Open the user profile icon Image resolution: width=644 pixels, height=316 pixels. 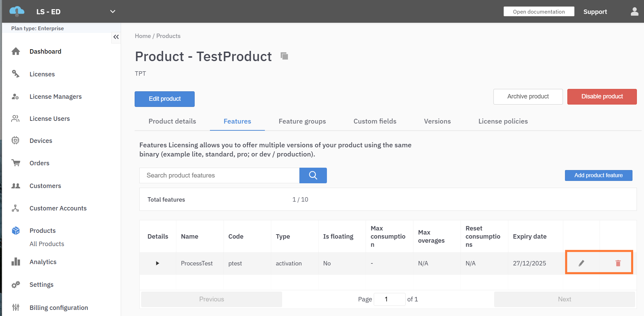click(634, 12)
